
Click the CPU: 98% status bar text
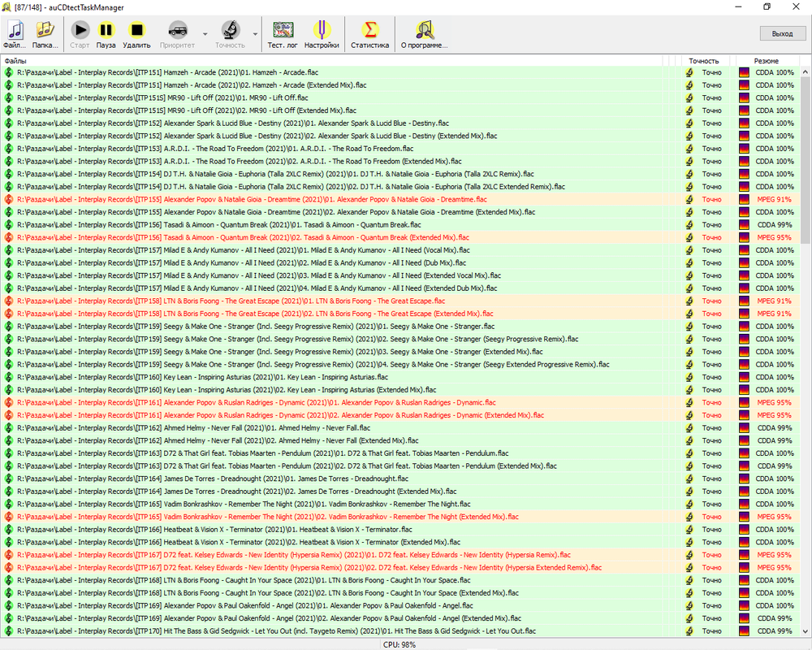(x=400, y=645)
